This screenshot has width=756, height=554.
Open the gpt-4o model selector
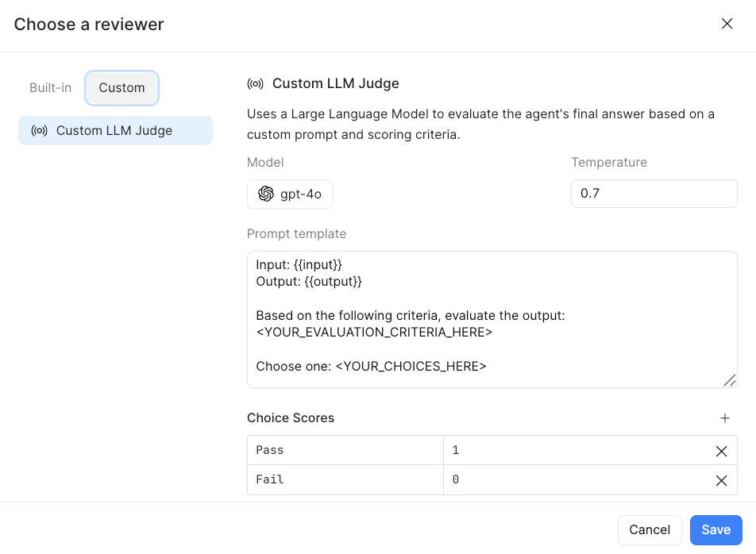[290, 193]
